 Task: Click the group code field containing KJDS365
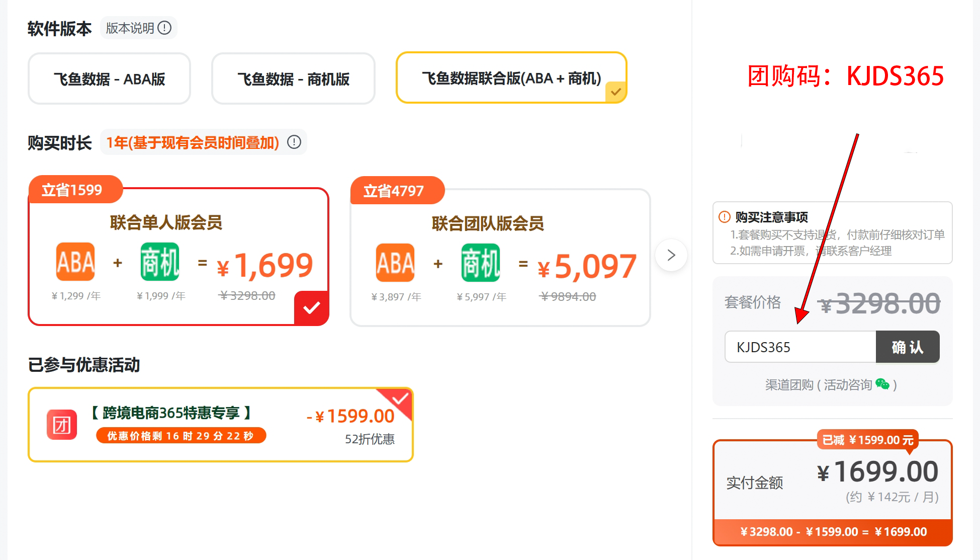(800, 347)
